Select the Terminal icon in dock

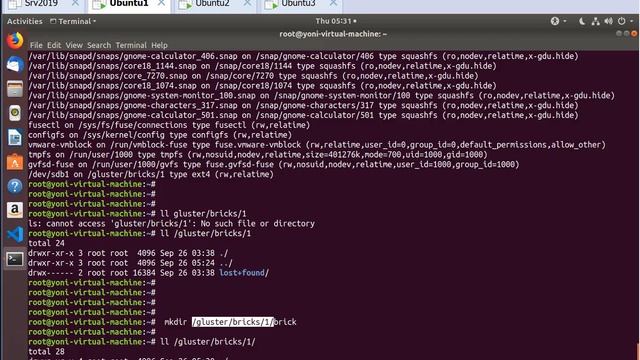pos(15,259)
